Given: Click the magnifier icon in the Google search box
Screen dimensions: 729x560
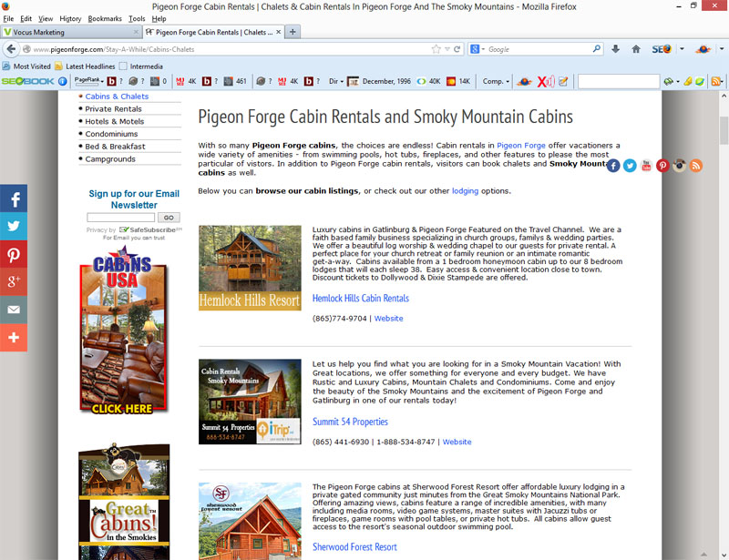Looking at the screenshot, I should [596, 48].
